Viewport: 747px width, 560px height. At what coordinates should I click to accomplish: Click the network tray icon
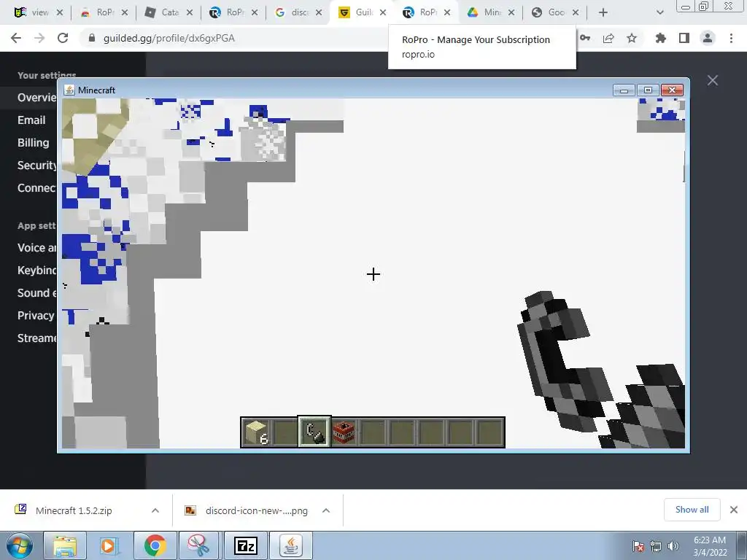click(656, 546)
